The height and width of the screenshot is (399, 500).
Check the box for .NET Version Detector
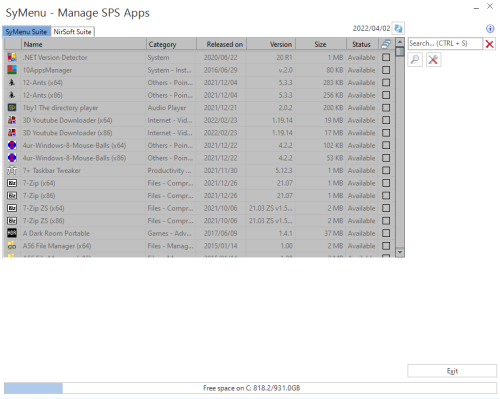(386, 57)
